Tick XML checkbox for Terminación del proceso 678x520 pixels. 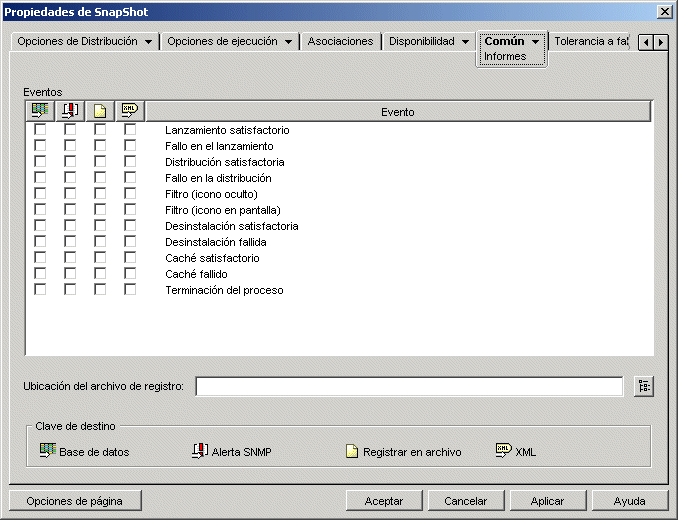pos(130,290)
